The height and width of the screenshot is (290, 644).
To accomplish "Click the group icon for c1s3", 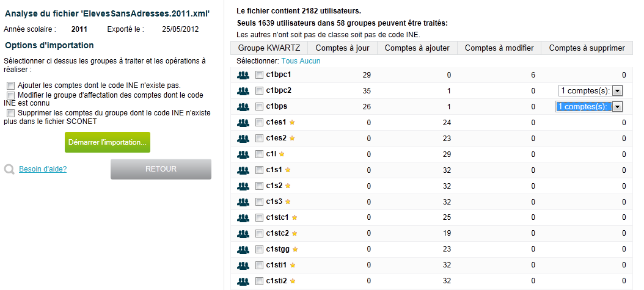I will [243, 202].
